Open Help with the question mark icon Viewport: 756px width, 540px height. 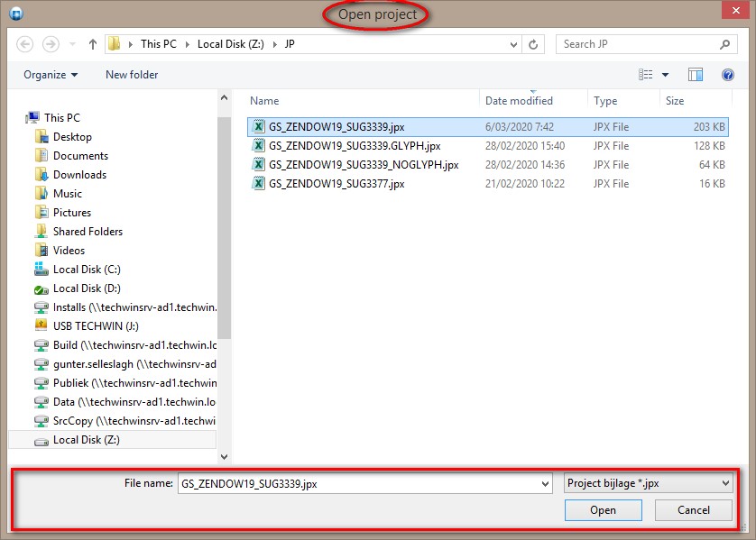(x=727, y=75)
